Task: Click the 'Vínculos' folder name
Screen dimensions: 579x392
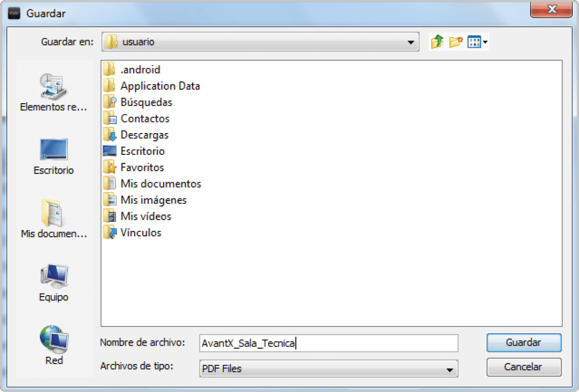Action: click(141, 233)
